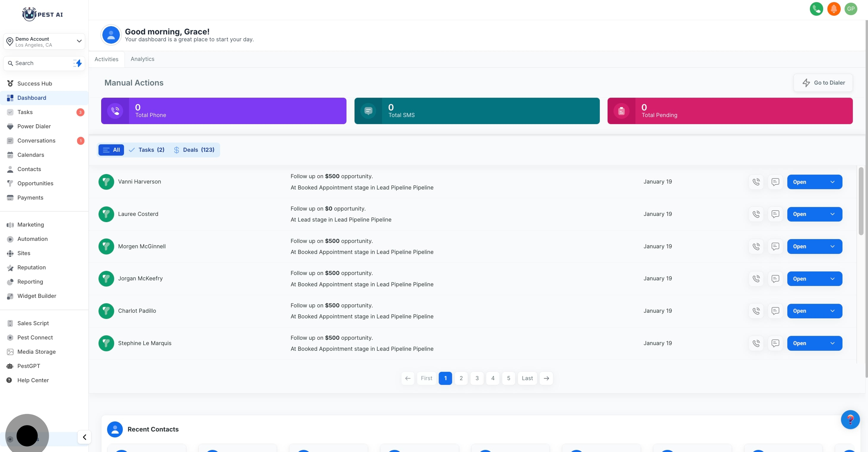
Task: Open Opportunities in the sidebar
Action: coord(35,183)
